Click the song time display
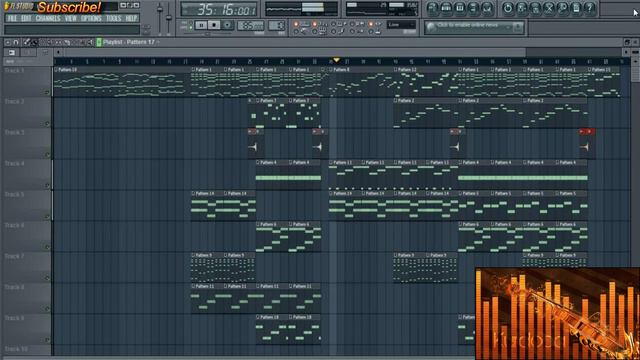The height and width of the screenshot is (360, 640). [x=219, y=9]
